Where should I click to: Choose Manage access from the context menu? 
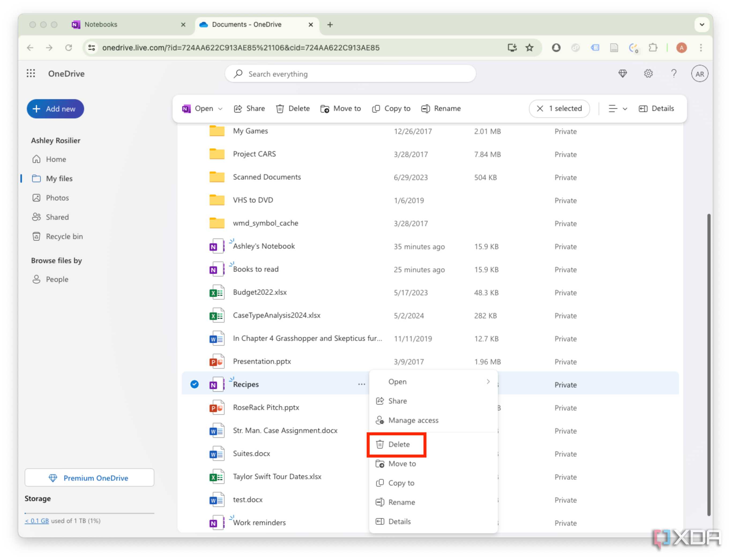tap(413, 420)
